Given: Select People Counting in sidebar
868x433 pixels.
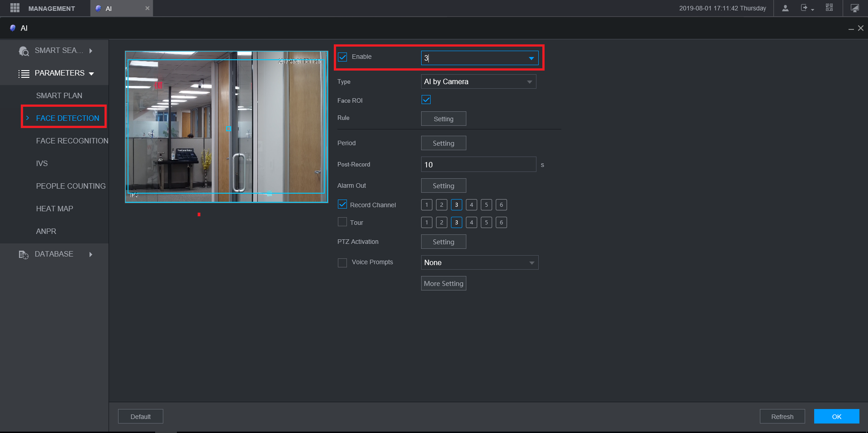Looking at the screenshot, I should pyautogui.click(x=71, y=186).
